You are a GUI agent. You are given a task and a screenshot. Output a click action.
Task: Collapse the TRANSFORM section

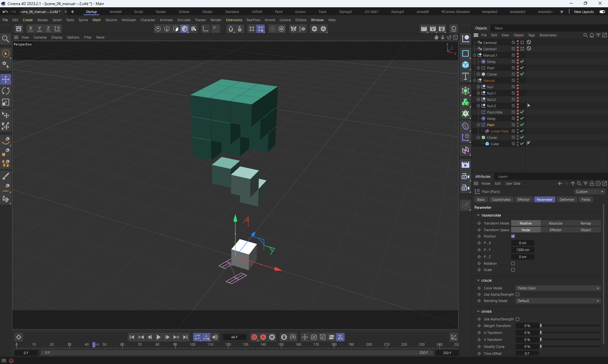(x=478, y=215)
